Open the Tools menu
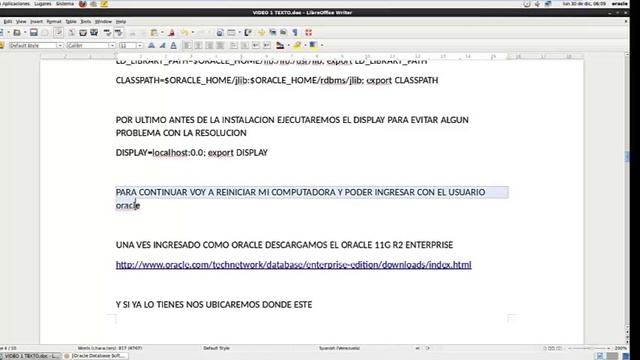Image resolution: width=640 pixels, height=360 pixels. [86, 22]
